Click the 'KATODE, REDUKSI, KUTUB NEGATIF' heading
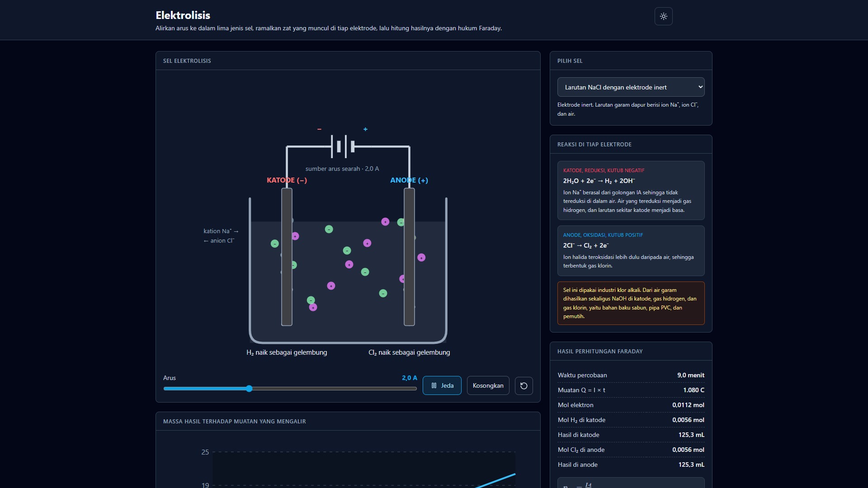 tap(604, 170)
